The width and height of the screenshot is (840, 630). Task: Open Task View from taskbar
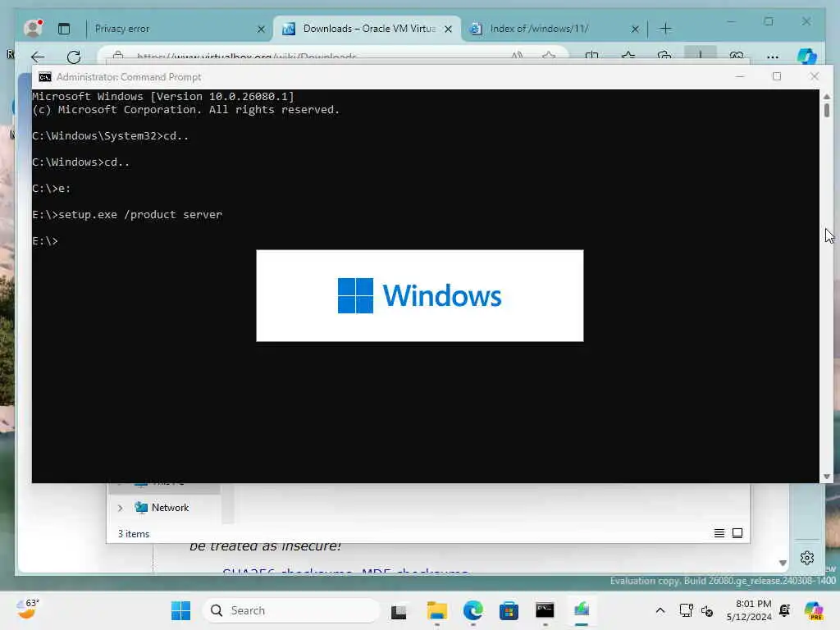tap(399, 611)
